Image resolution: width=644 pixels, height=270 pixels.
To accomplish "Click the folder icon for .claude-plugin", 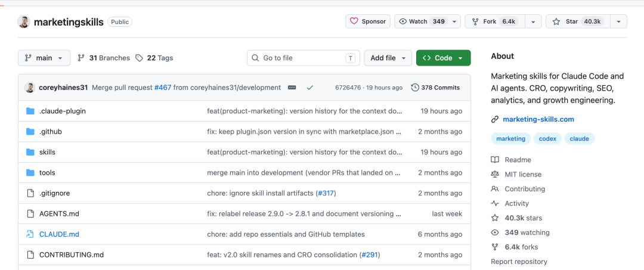I will coord(30,111).
